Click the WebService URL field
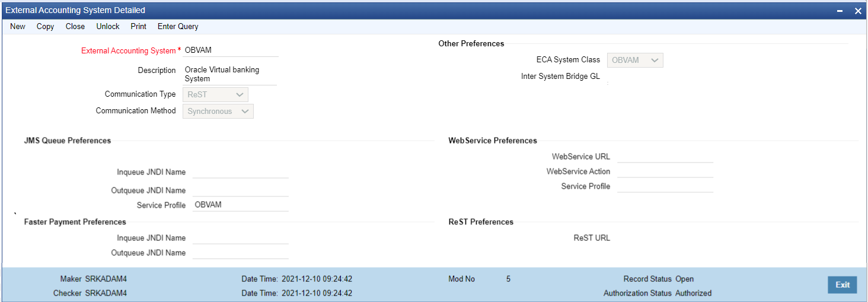The height and width of the screenshot is (302, 868). pos(665,157)
